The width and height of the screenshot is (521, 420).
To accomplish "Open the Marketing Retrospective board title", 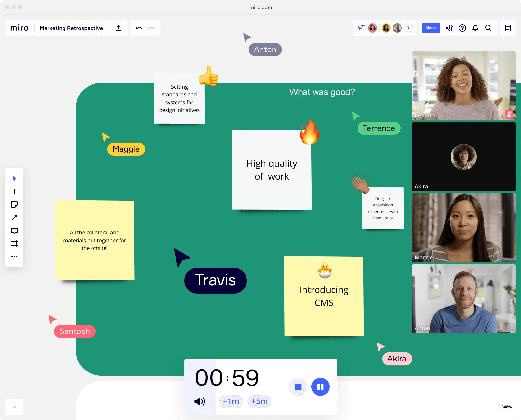I will [71, 28].
